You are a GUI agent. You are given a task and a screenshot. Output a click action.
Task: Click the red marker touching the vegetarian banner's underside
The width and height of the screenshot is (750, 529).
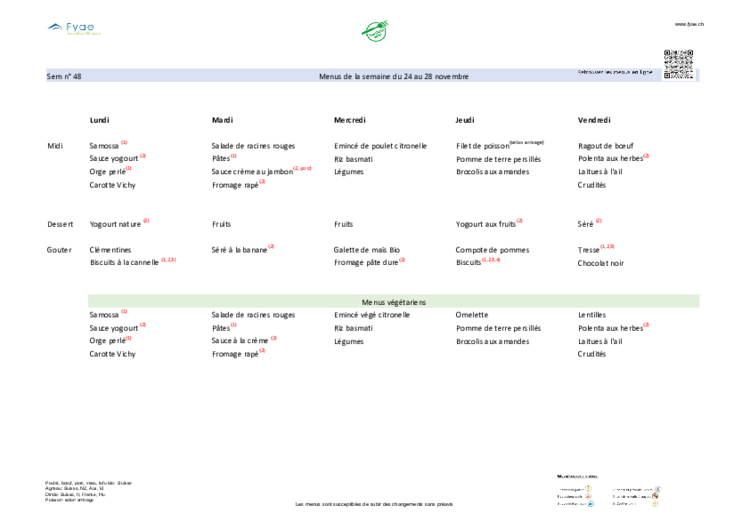pyautogui.click(x=124, y=312)
